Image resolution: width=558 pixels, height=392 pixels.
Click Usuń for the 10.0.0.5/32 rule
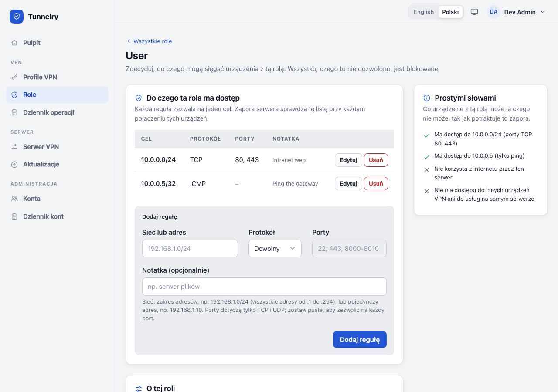click(376, 184)
